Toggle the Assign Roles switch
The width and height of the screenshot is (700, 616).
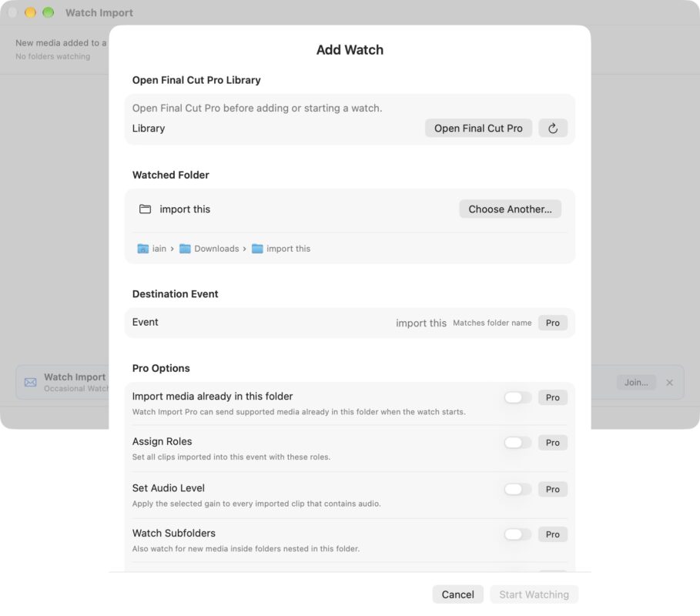coord(517,442)
